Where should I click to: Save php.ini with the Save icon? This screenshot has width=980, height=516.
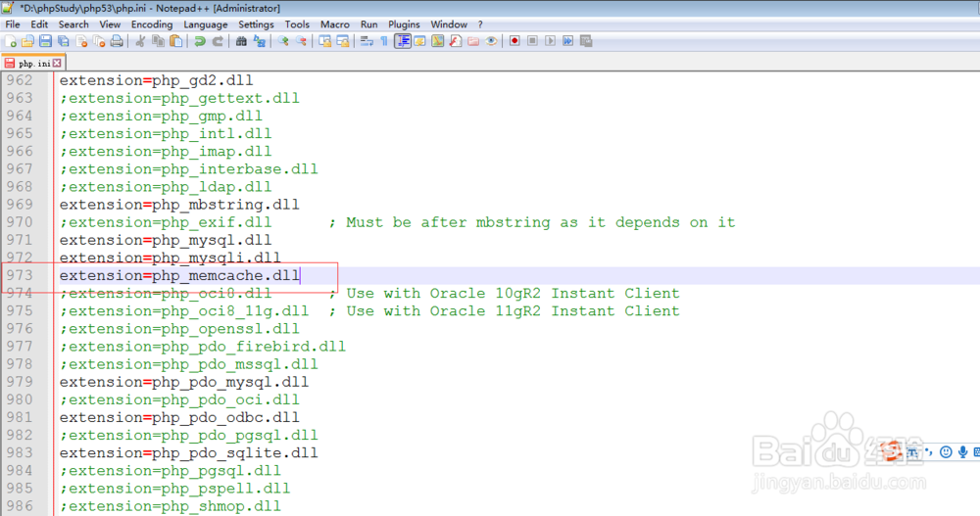click(x=46, y=41)
